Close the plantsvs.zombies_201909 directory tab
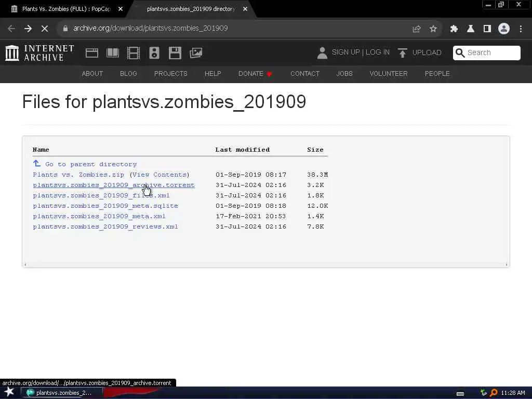The image size is (532, 399). point(245,9)
